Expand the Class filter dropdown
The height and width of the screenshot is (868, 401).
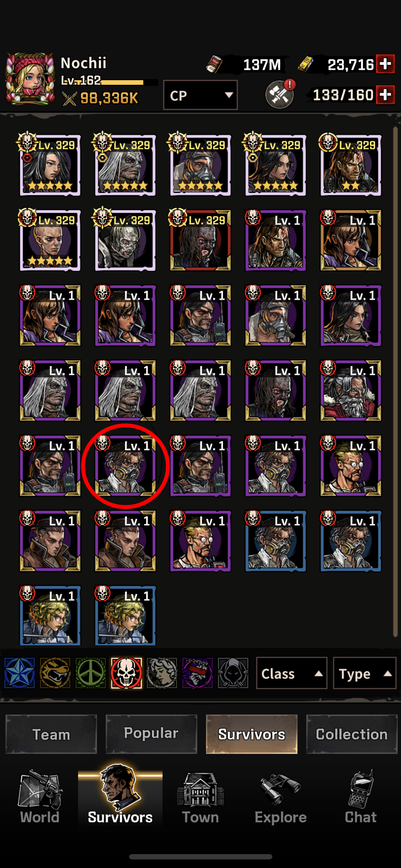[292, 673]
